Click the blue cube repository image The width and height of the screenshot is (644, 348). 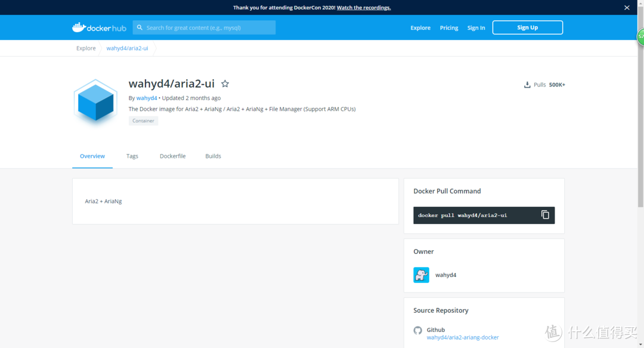pos(95,101)
